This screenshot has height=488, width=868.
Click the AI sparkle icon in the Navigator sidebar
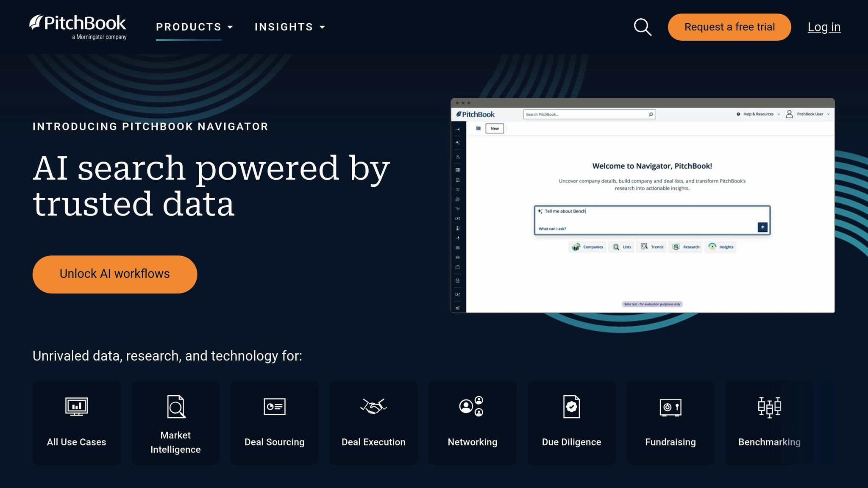(x=457, y=142)
